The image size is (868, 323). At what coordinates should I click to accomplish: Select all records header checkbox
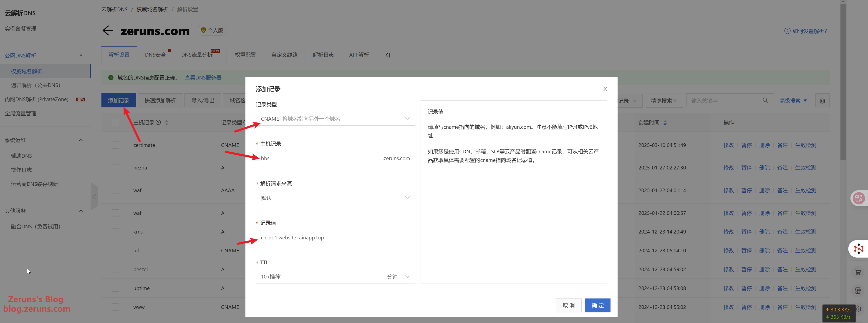pyautogui.click(x=116, y=122)
